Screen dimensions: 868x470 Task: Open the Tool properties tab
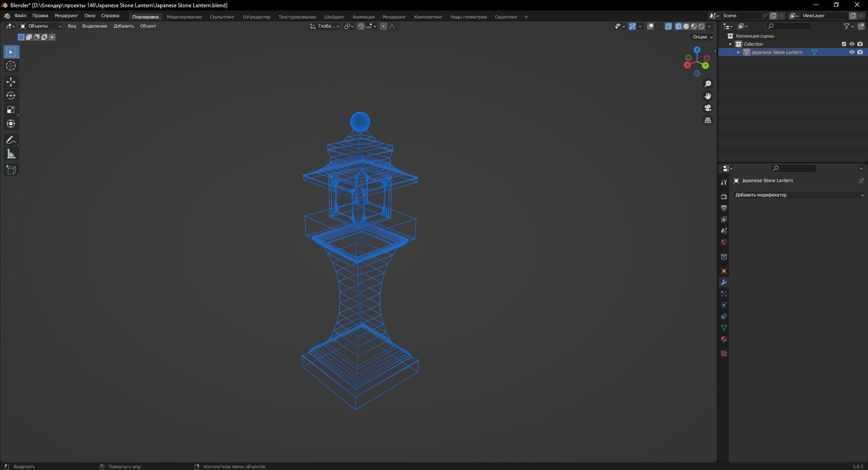coord(724,182)
